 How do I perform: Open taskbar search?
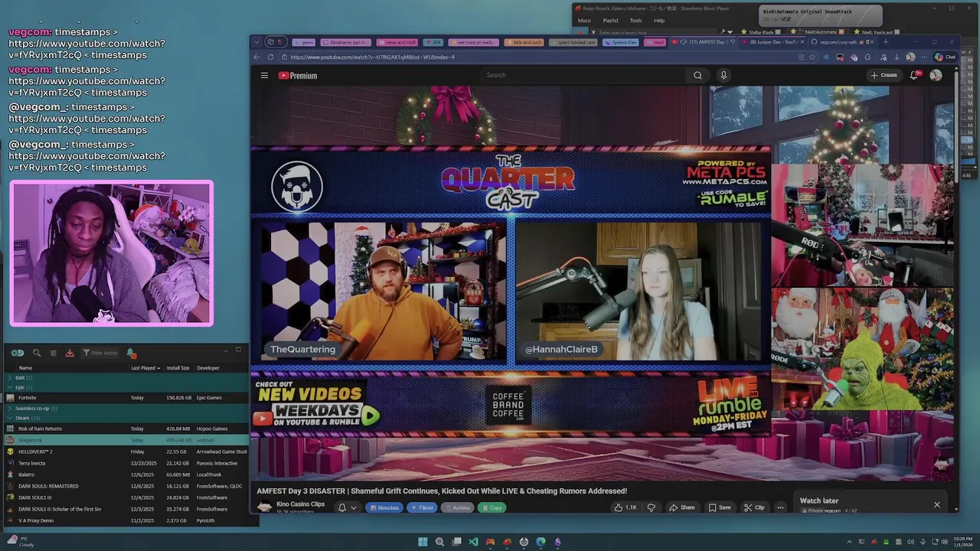(x=439, y=542)
